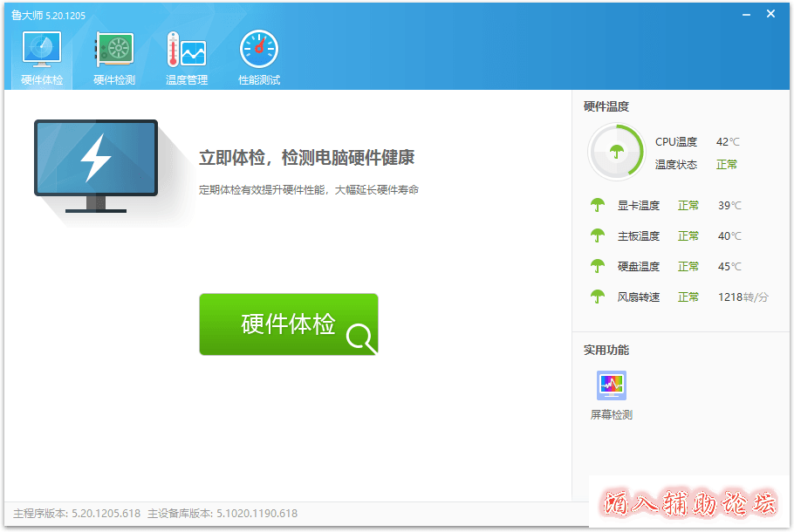Click the 鲁大师 5.20.1205 window title

[x=48, y=15]
